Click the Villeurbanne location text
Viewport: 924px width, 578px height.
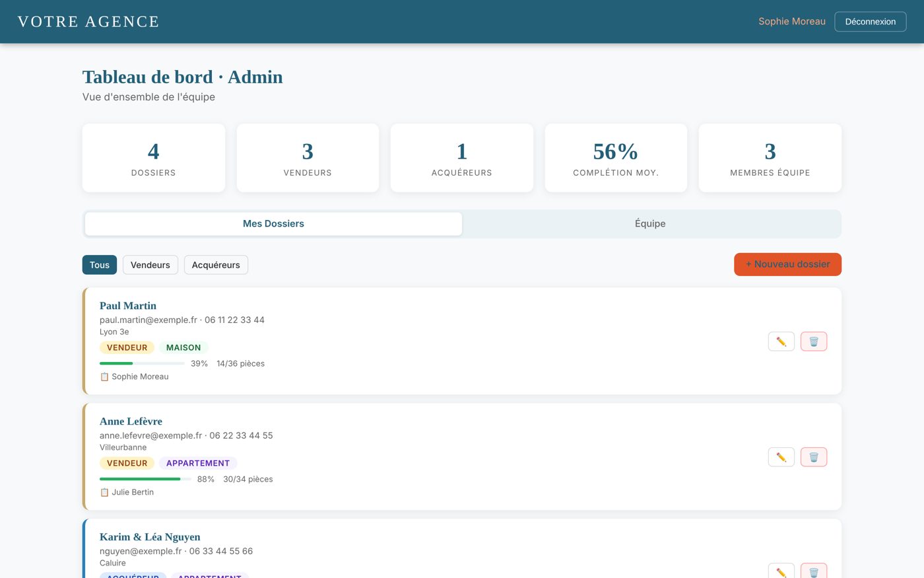123,447
